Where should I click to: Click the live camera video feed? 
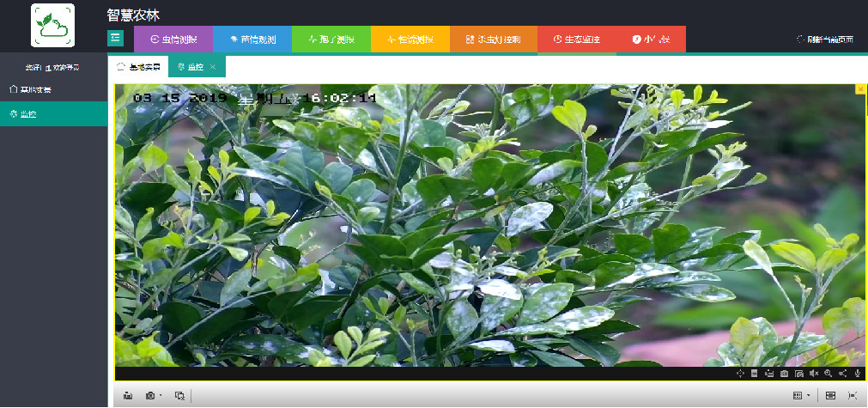tap(489, 225)
